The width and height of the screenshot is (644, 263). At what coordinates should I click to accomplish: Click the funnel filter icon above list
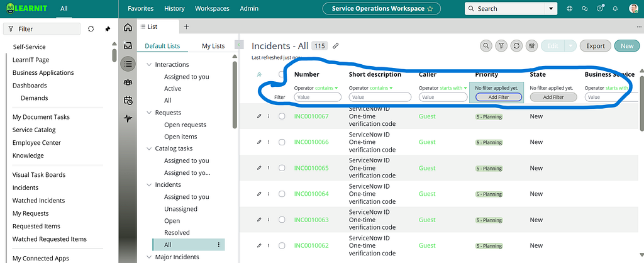501,46
